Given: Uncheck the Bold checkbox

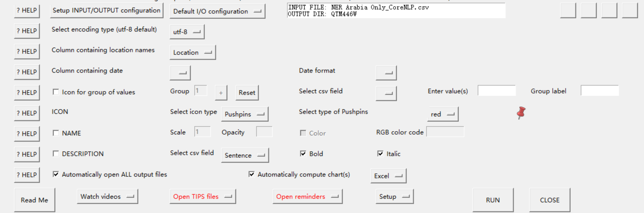Looking at the screenshot, I should tap(303, 153).
